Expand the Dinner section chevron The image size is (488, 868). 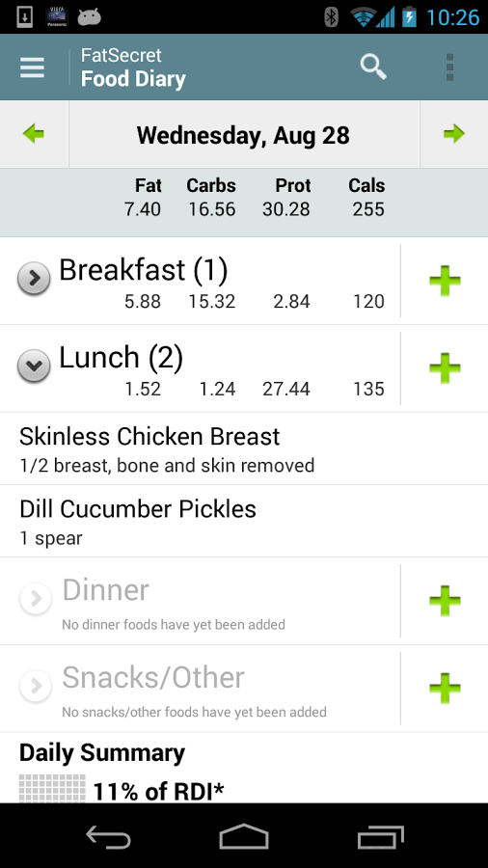(x=36, y=599)
